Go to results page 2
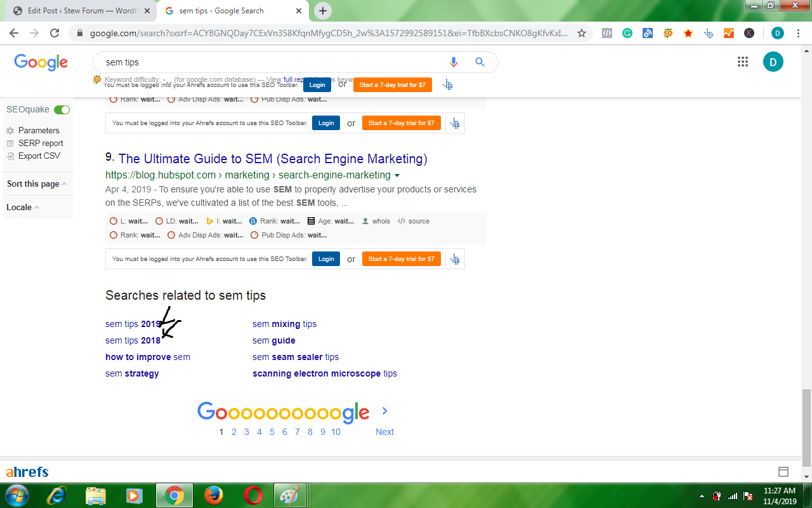 [x=234, y=432]
